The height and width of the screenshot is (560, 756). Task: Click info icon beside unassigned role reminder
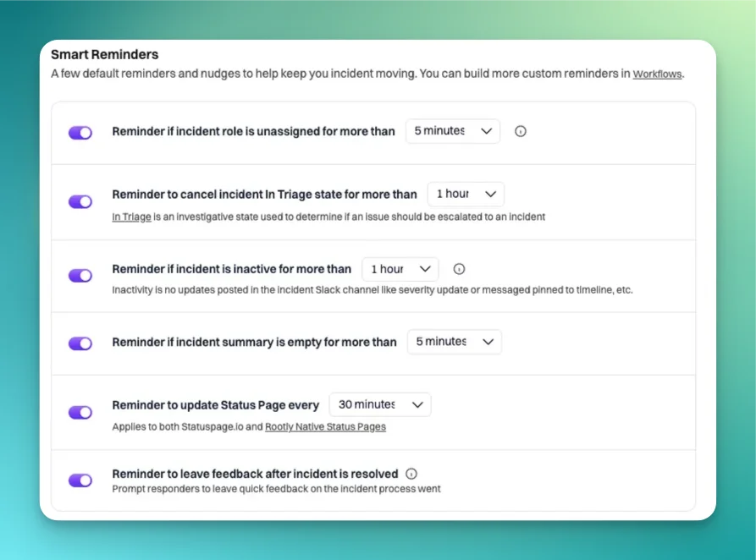pyautogui.click(x=521, y=131)
